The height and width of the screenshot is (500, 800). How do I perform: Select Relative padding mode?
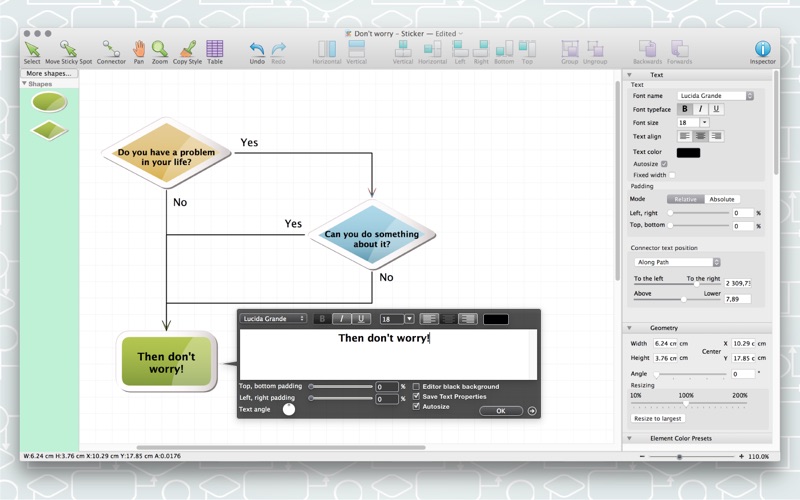point(685,199)
